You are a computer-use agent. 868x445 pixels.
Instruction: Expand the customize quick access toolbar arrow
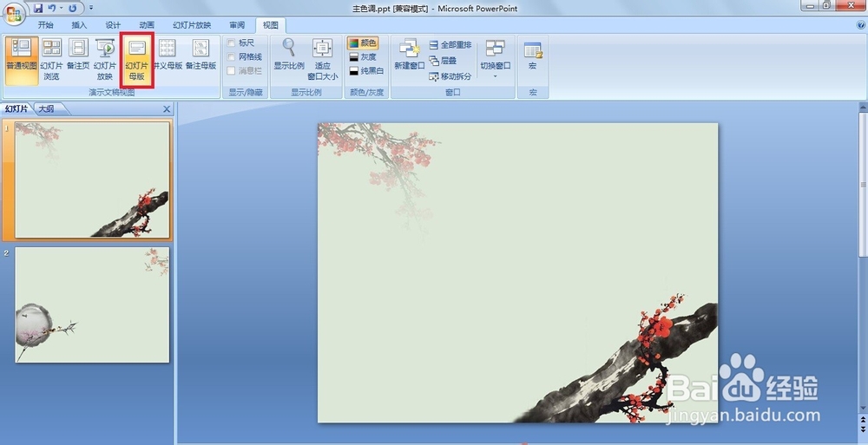pos(91,9)
